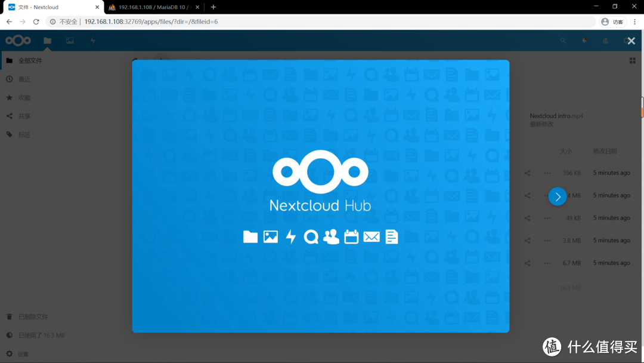
Task: Select 收藏 (Favorites) in the sidebar
Action: [24, 97]
